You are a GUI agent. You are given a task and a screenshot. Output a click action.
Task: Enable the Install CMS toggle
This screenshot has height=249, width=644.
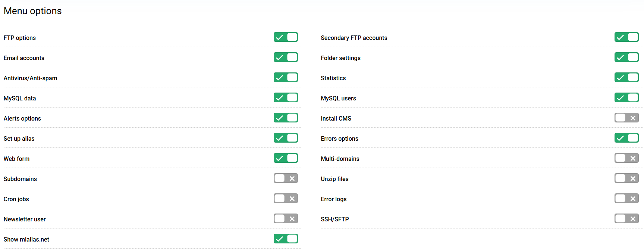pyautogui.click(x=626, y=118)
